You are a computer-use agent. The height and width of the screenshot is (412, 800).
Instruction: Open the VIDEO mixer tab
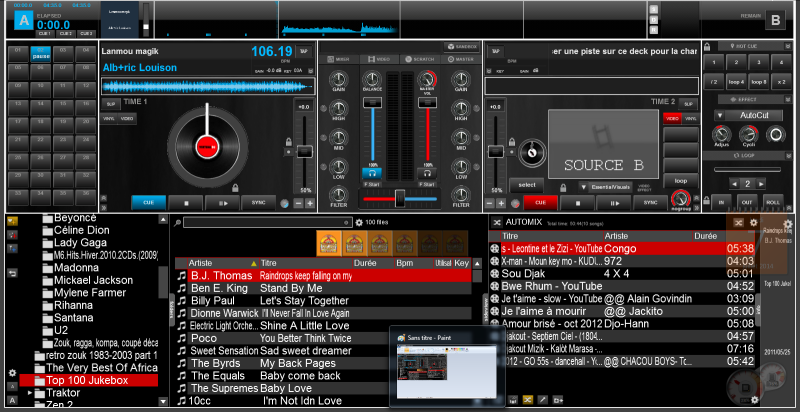tap(377, 61)
